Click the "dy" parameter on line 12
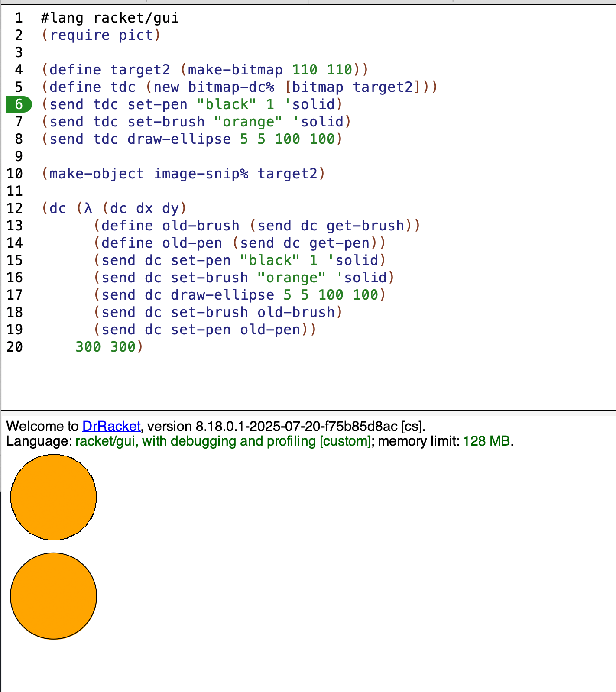This screenshot has height=692, width=616. pyautogui.click(x=170, y=208)
